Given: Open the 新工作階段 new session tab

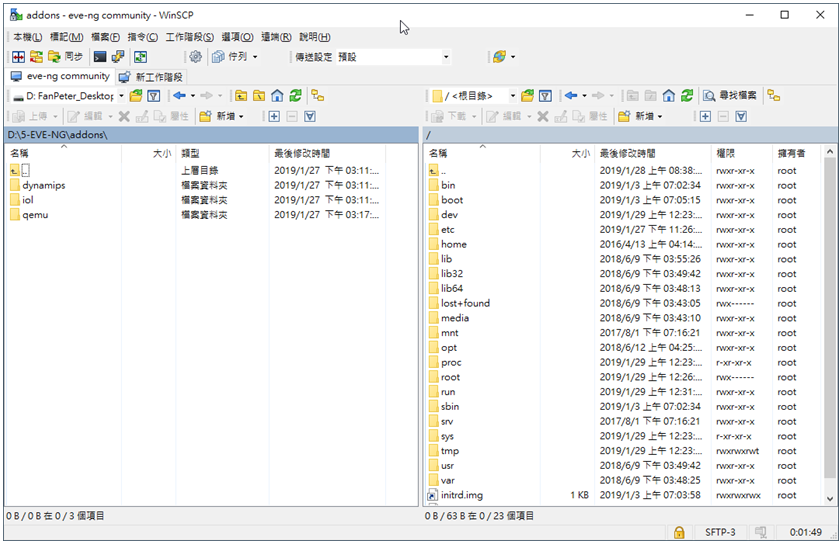Looking at the screenshot, I should 151,77.
